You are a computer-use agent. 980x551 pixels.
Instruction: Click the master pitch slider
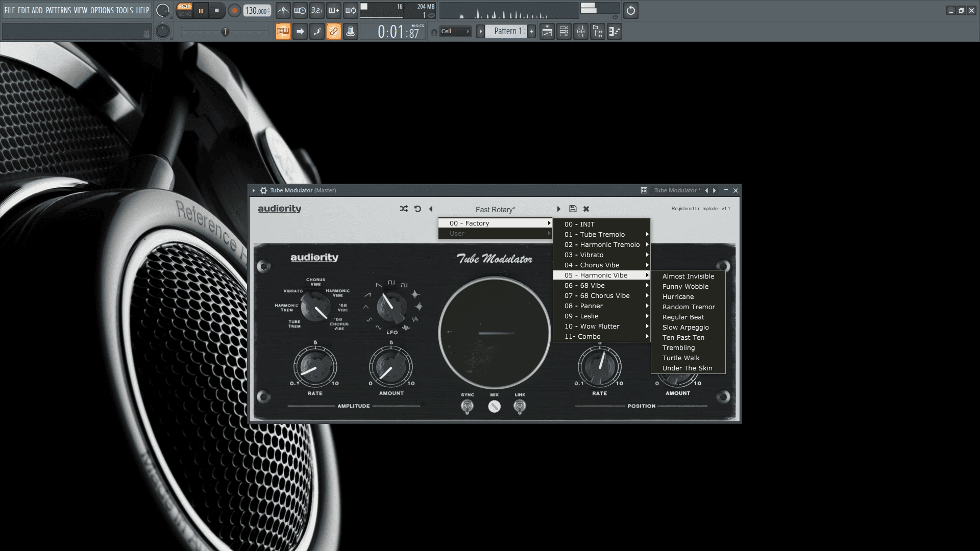tap(225, 32)
